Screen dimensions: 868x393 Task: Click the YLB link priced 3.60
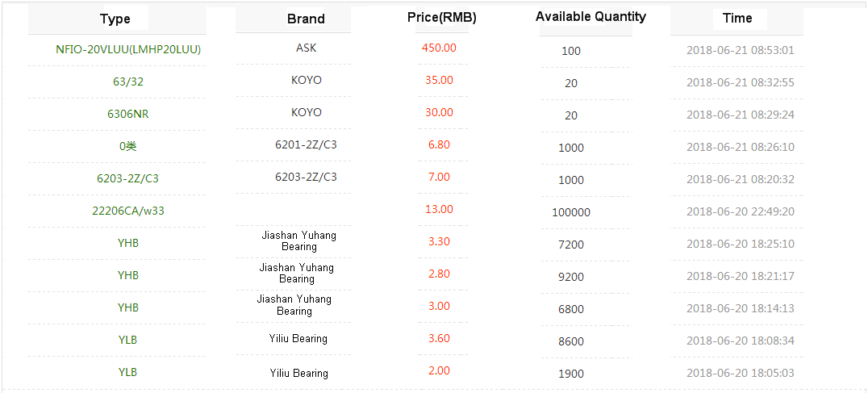pos(128,340)
